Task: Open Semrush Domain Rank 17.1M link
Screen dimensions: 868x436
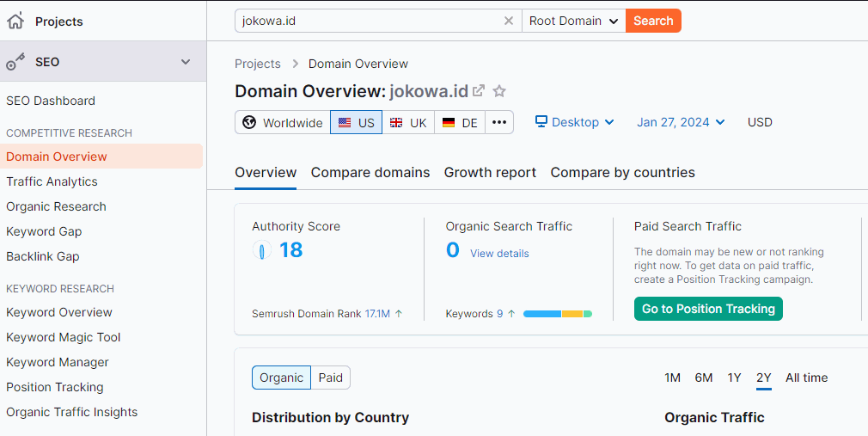Action: tap(378, 314)
